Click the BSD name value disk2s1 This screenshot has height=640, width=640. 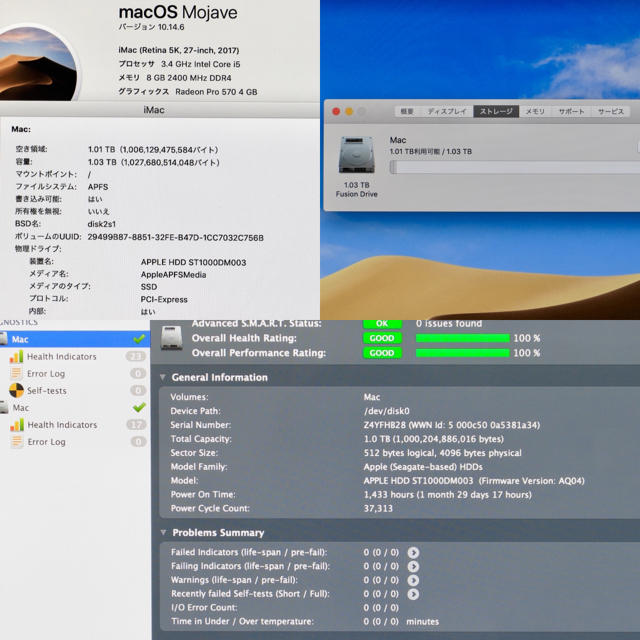tap(102, 224)
